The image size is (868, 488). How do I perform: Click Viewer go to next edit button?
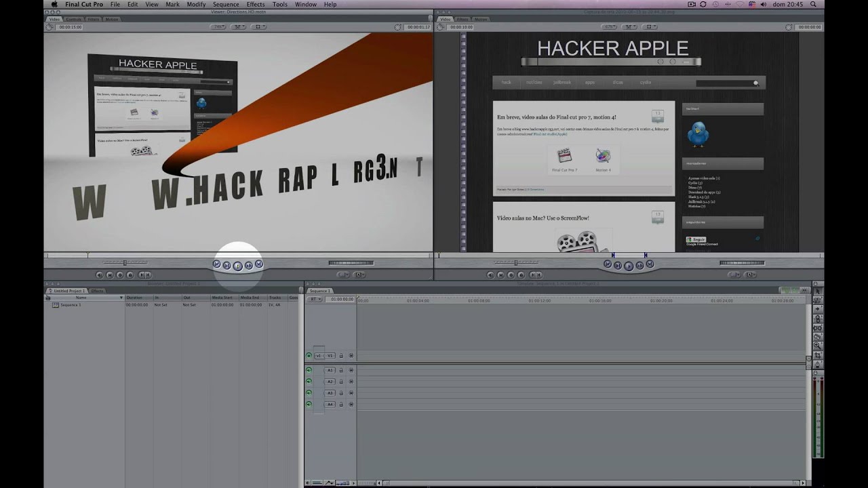[259, 264]
